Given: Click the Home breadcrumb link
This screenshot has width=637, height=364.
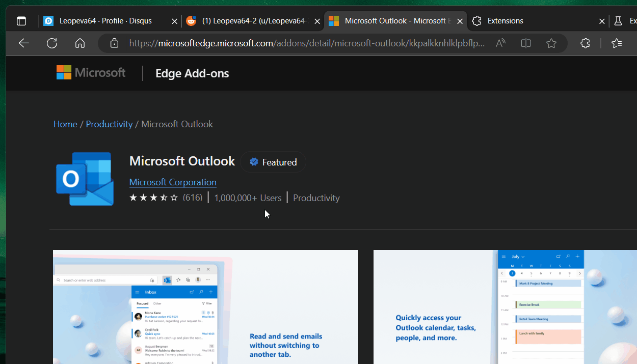Looking at the screenshot, I should click(x=65, y=124).
